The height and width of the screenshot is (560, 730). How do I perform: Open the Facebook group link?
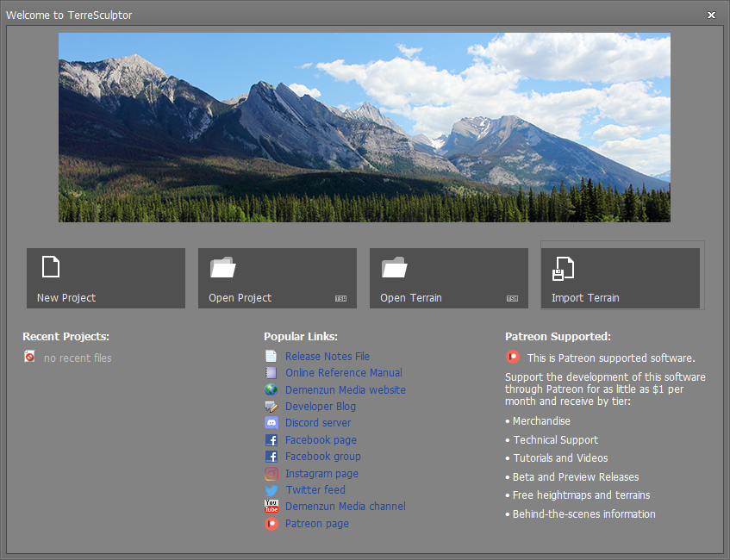coord(322,457)
